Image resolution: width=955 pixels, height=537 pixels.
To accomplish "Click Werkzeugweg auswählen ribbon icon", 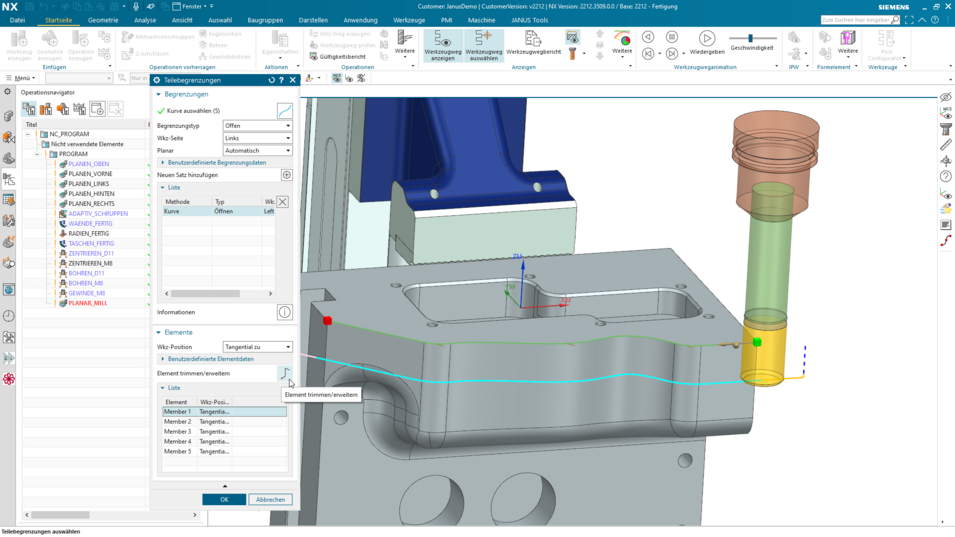I will pyautogui.click(x=484, y=46).
